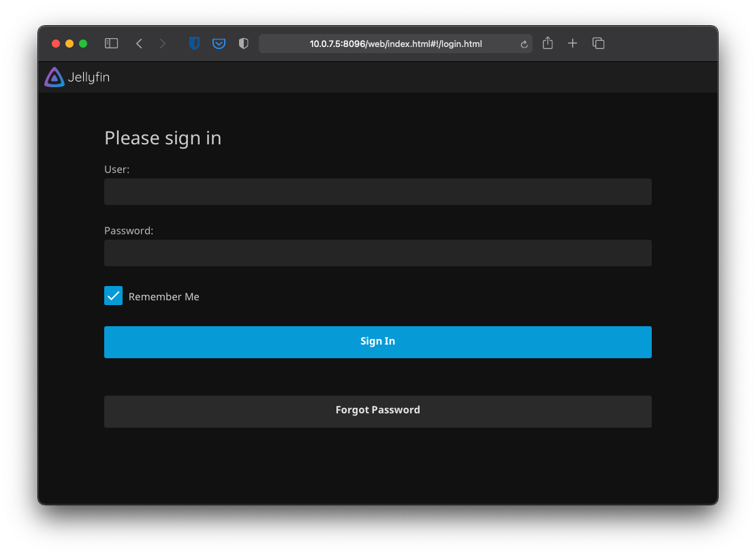The image size is (756, 555).
Task: Enter full screen with the green button
Action: 83,44
